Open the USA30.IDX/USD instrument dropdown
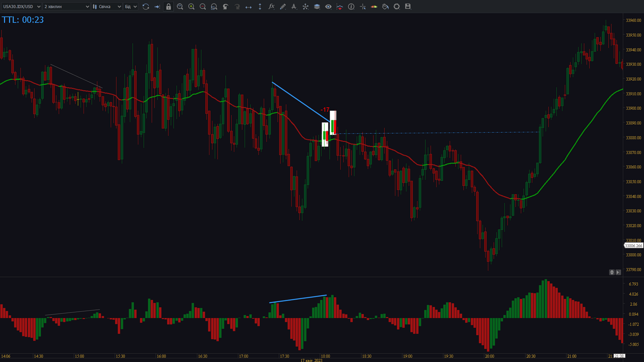Image resolution: width=644 pixels, height=362 pixels. pos(21,6)
